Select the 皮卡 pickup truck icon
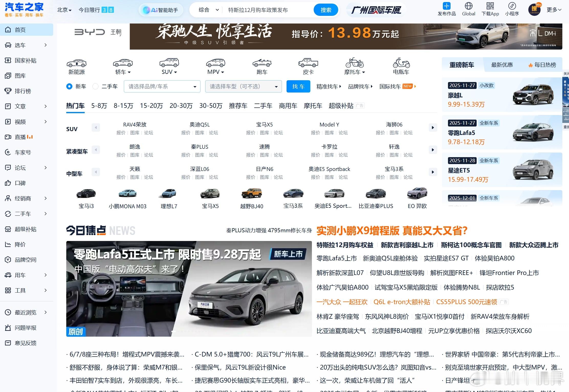The width and height of the screenshot is (569, 392). (308, 63)
